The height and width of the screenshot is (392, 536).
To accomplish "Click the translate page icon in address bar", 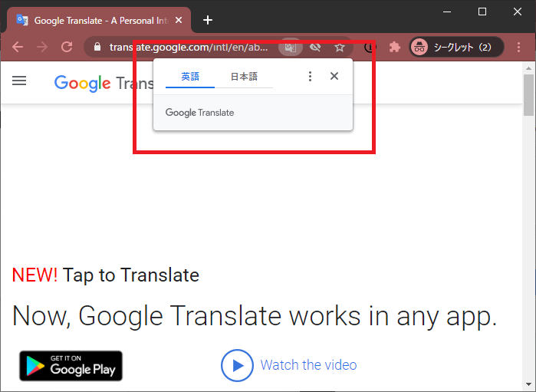I will coord(291,47).
